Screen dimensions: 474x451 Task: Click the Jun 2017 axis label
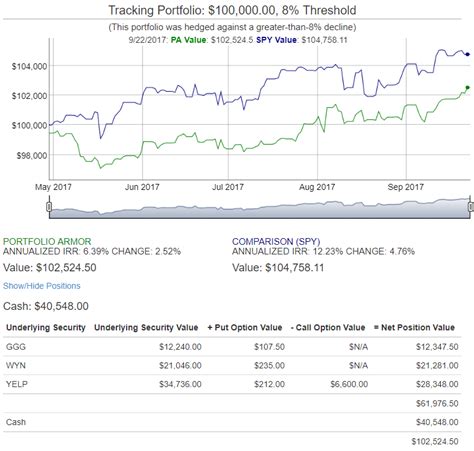click(x=142, y=187)
